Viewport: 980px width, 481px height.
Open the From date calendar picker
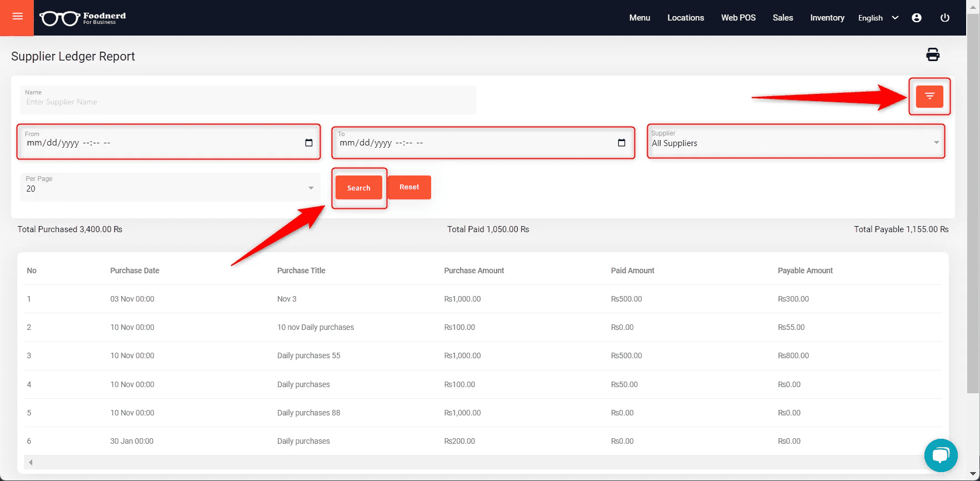click(309, 143)
